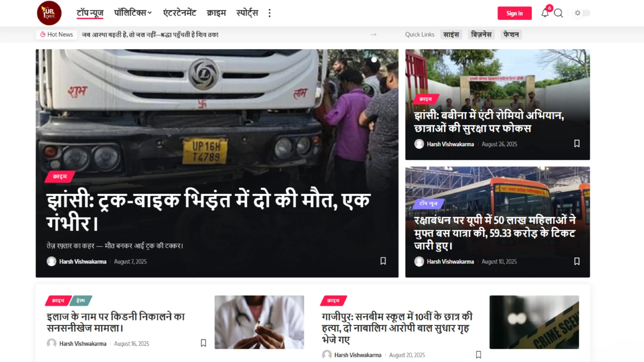This screenshot has width=644, height=362.
Task: Open the notifications bell icon
Action: click(x=545, y=13)
